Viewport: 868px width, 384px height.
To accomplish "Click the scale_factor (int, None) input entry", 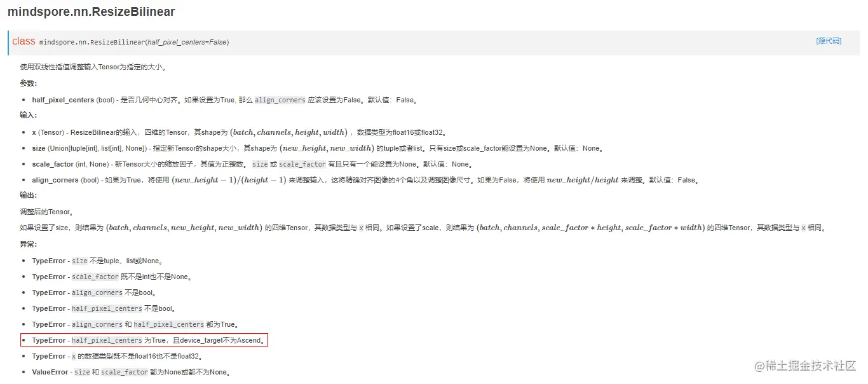I will 252,164.
